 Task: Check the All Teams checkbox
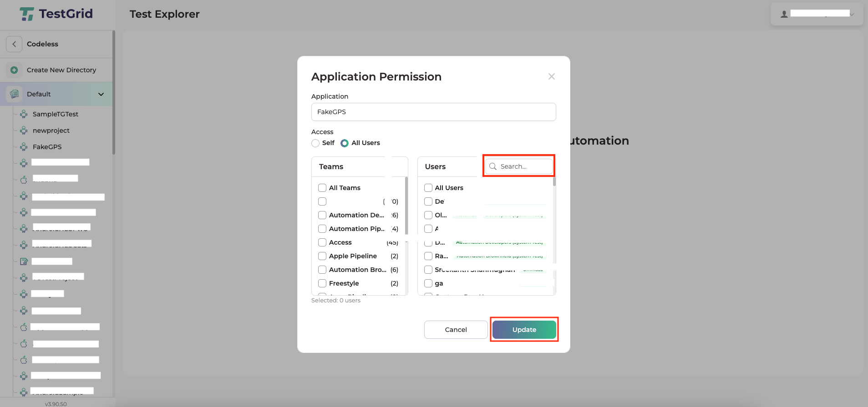click(322, 188)
